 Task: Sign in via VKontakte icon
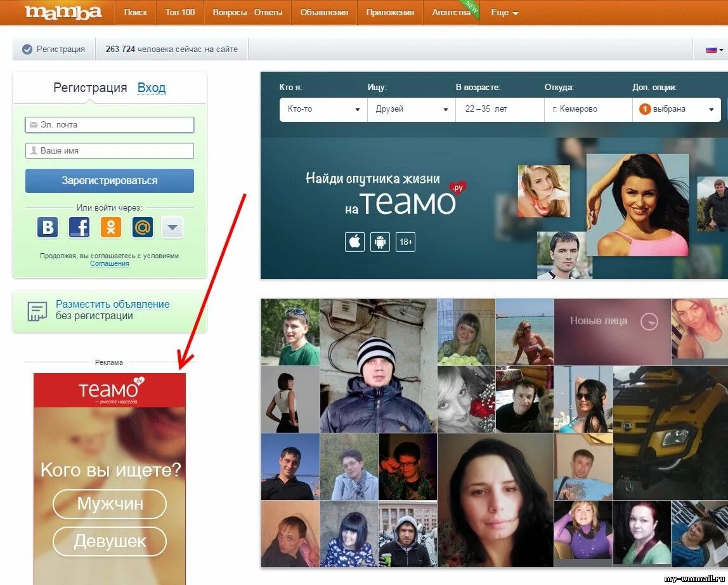[x=48, y=227]
